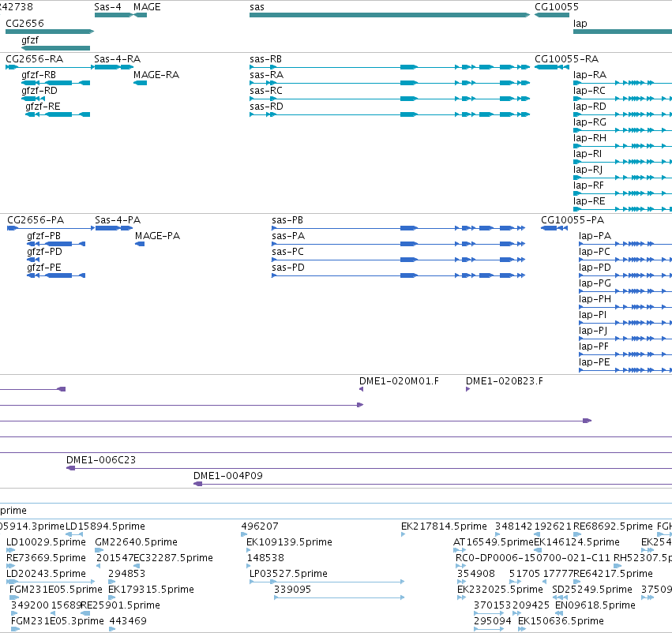
Task: Select transcript sas-RD
Action: 389,114
